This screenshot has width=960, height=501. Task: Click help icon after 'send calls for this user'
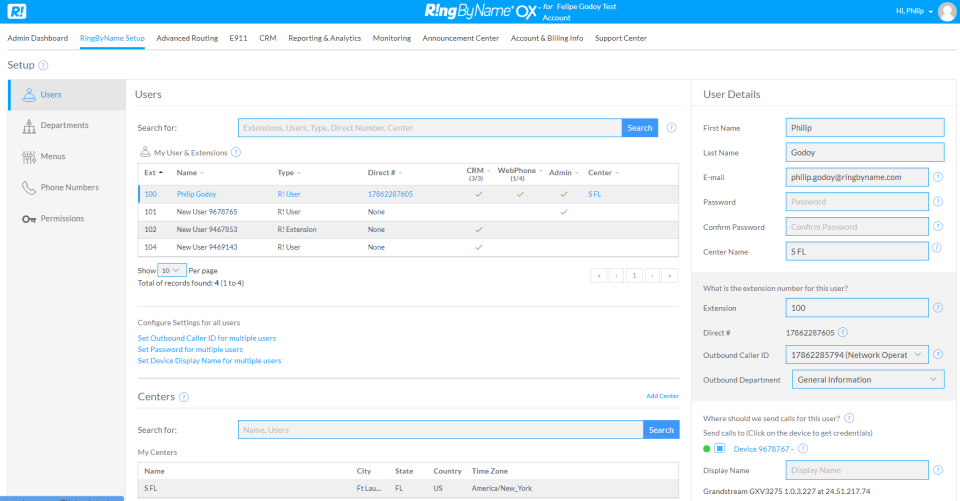[x=849, y=418]
